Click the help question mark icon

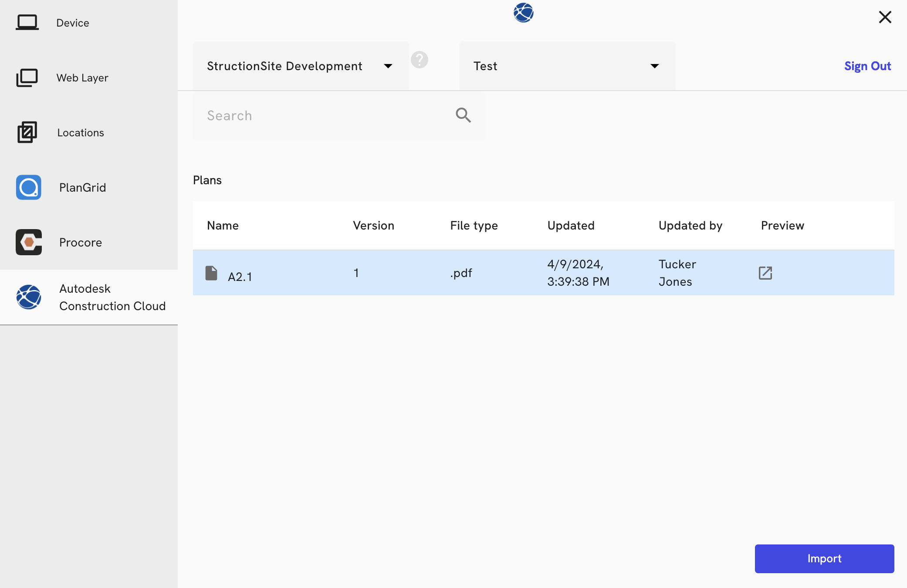420,60
